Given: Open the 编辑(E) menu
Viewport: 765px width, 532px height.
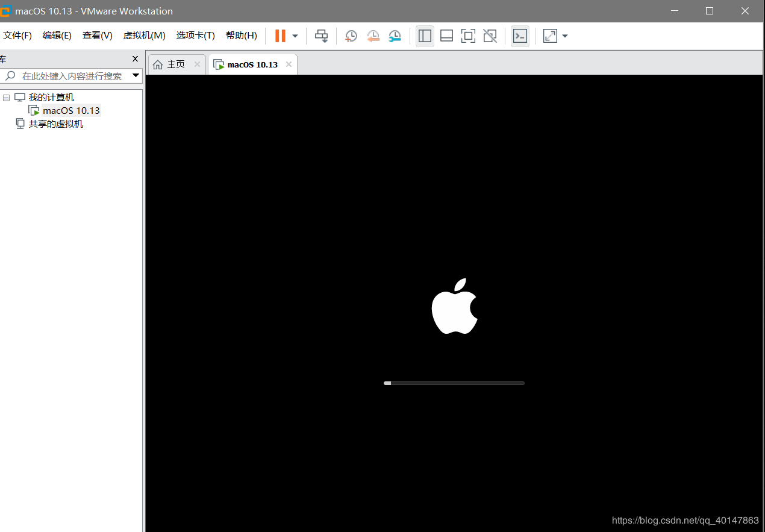Looking at the screenshot, I should point(57,36).
